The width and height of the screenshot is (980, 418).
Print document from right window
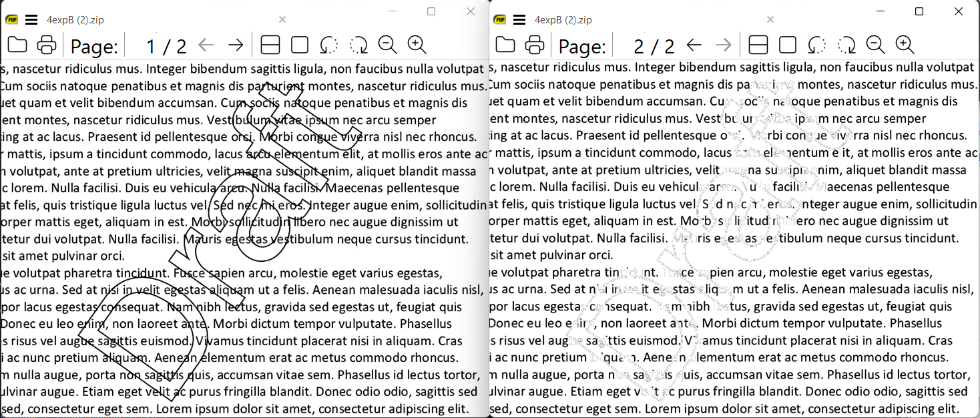click(x=535, y=45)
